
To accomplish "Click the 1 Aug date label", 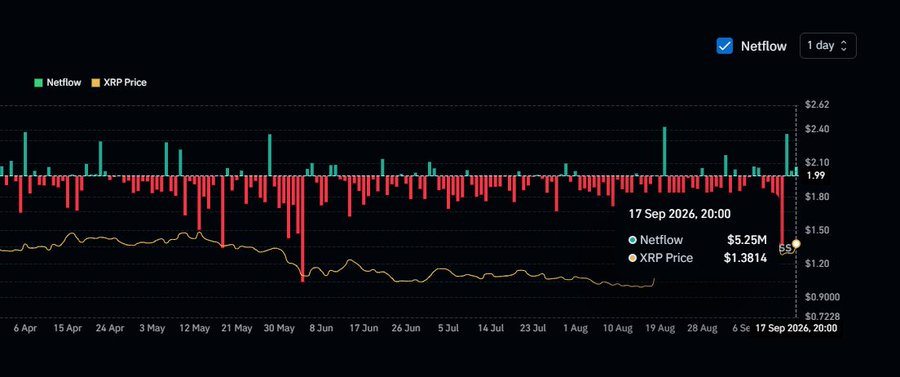I will pos(575,329).
